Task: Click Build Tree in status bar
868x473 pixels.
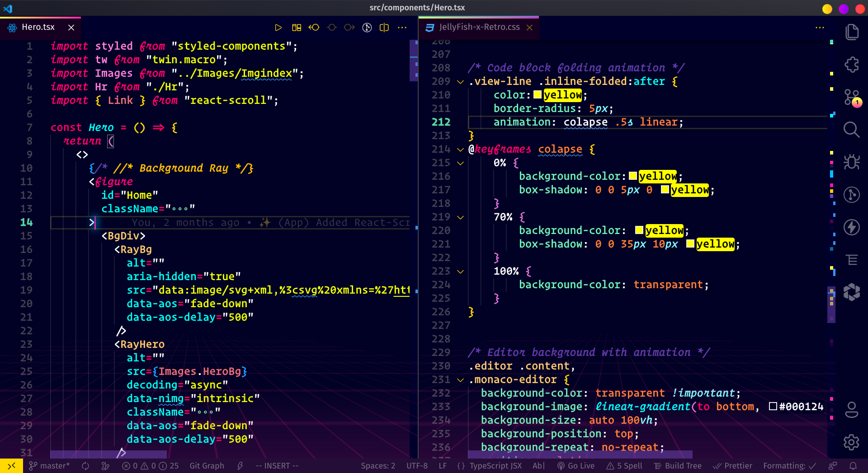Action: (x=678, y=466)
